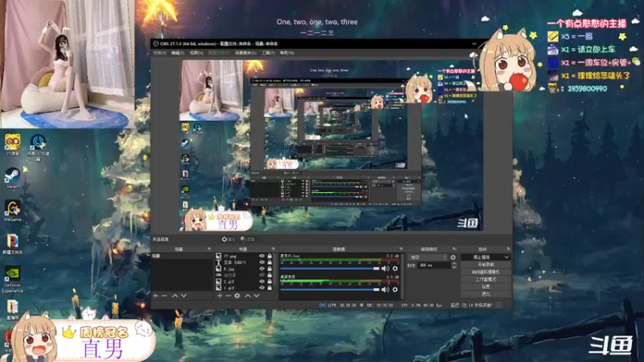Open the Help (H) menu in OBS

coord(287,53)
